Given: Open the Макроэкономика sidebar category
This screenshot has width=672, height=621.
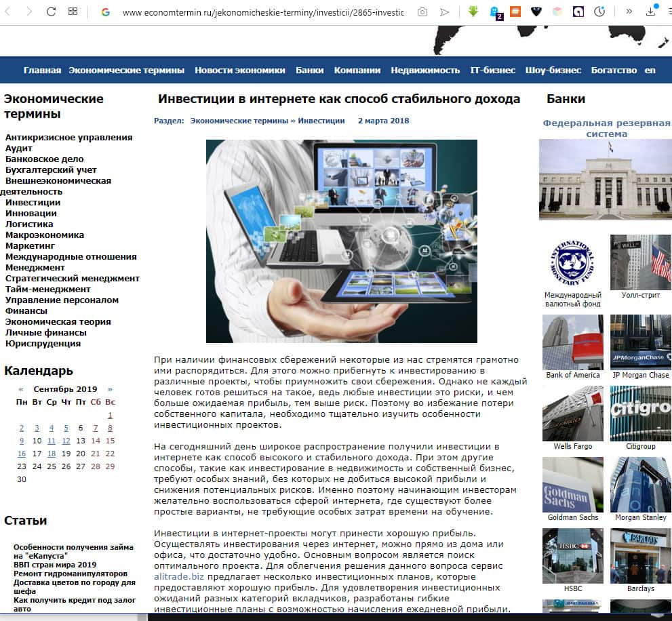Looking at the screenshot, I should tap(45, 235).
